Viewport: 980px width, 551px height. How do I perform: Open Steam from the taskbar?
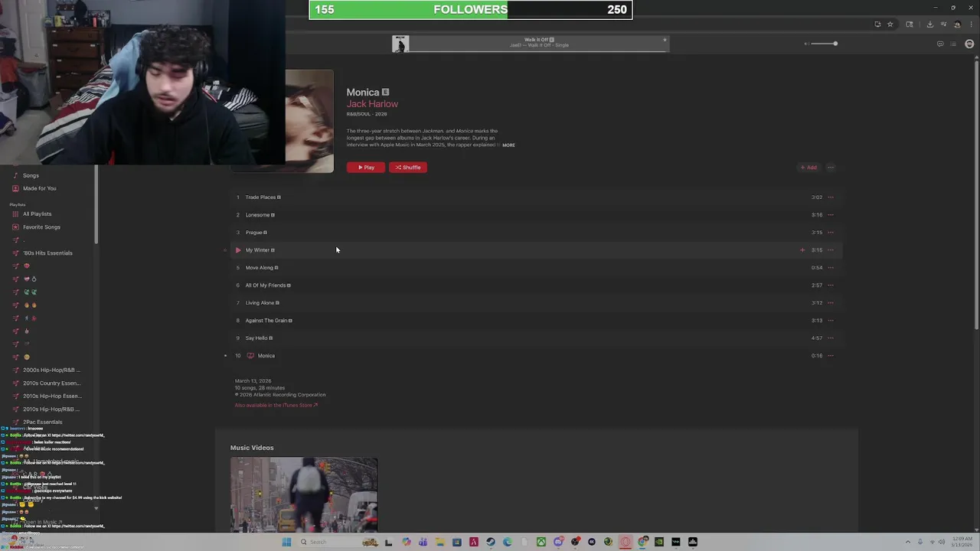coord(491,542)
